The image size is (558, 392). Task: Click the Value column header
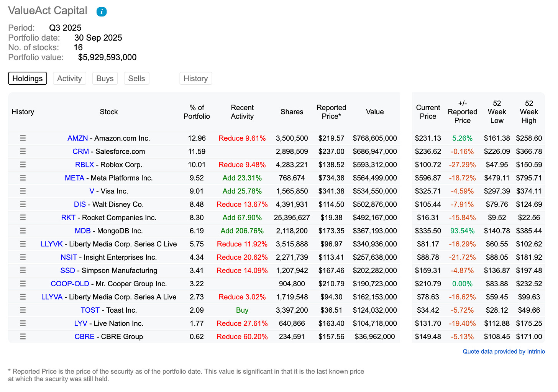(375, 112)
